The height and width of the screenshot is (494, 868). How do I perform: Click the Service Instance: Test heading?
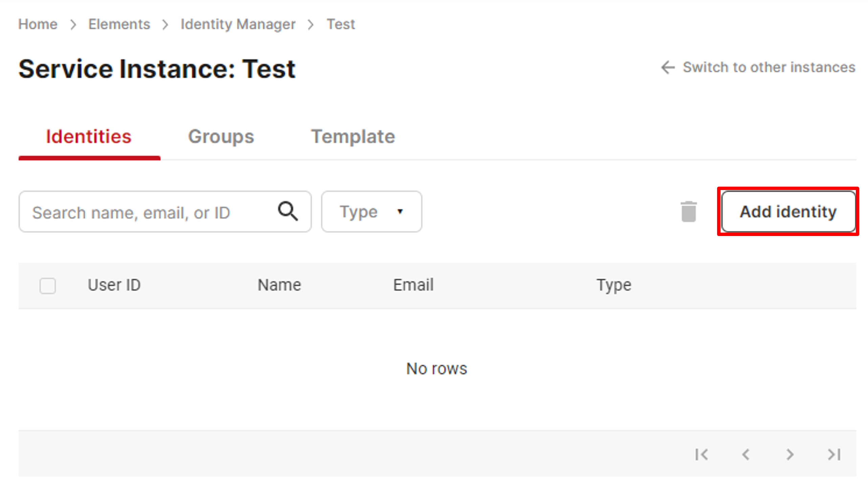tap(157, 69)
